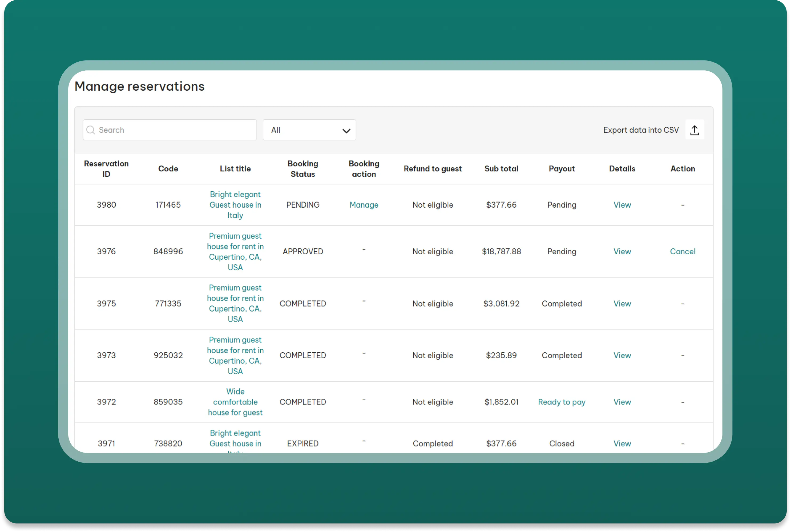Open Premium guest house listing, row 3976
The width and height of the screenshot is (791, 532).
(x=235, y=251)
